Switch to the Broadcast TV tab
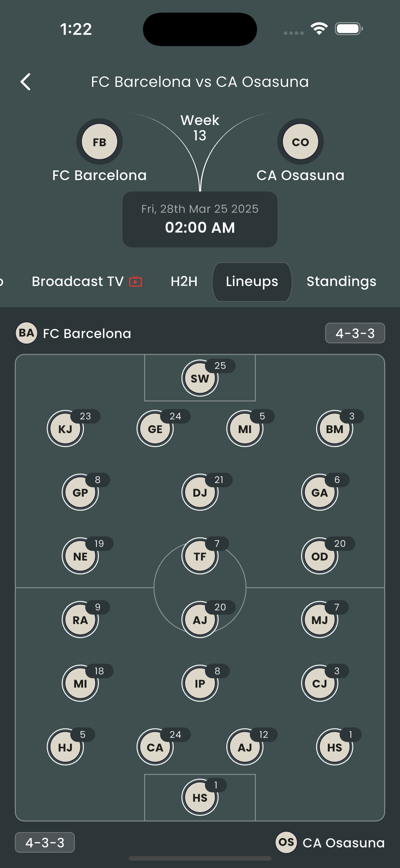This screenshot has height=868, width=400. [x=87, y=281]
